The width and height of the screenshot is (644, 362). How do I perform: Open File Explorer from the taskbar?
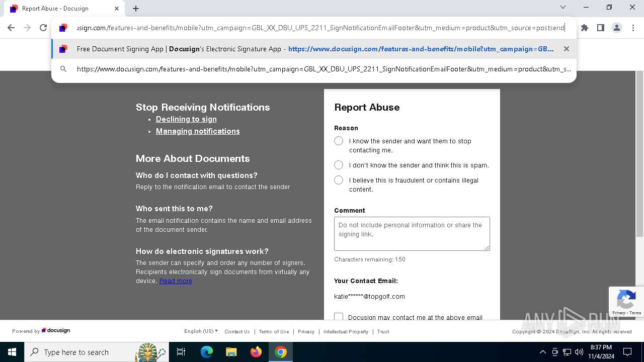pos(231,352)
